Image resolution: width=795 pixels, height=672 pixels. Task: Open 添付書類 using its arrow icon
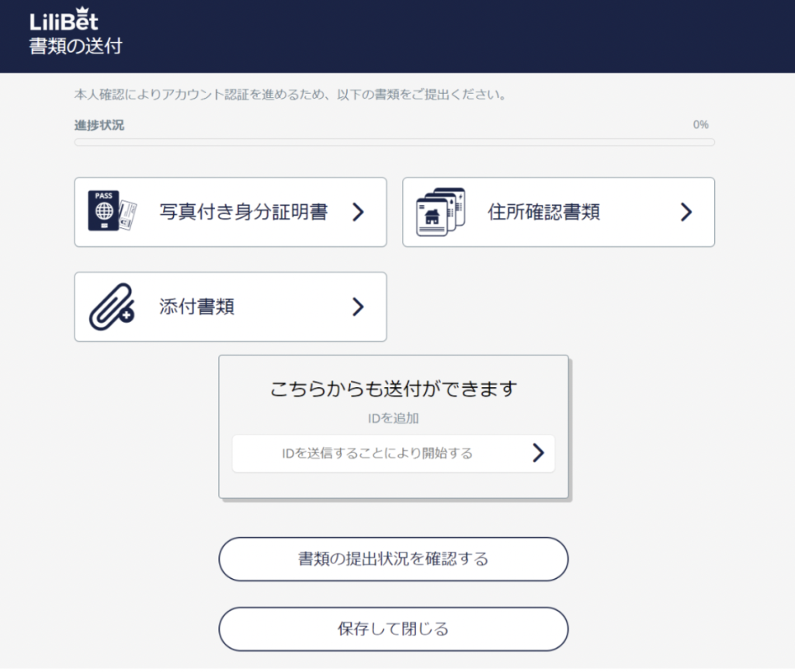[x=358, y=306]
